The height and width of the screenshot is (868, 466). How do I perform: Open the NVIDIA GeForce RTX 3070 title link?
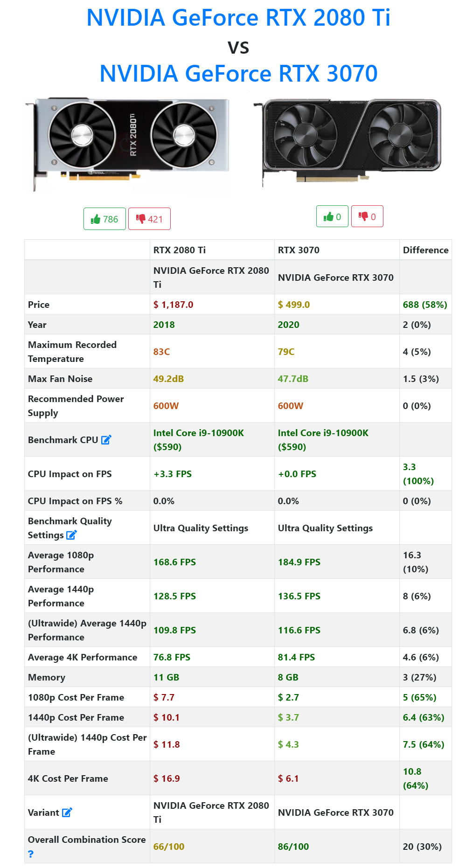click(238, 73)
